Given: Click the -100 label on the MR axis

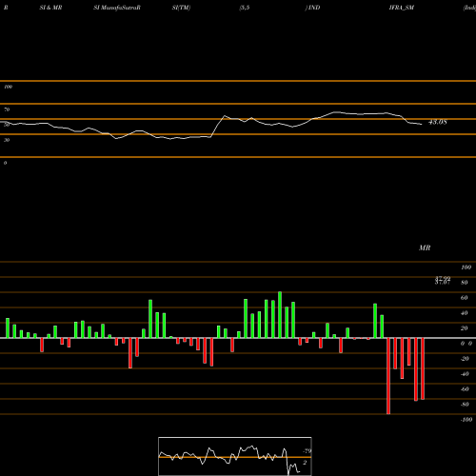Looking at the screenshot, I should [466, 420].
